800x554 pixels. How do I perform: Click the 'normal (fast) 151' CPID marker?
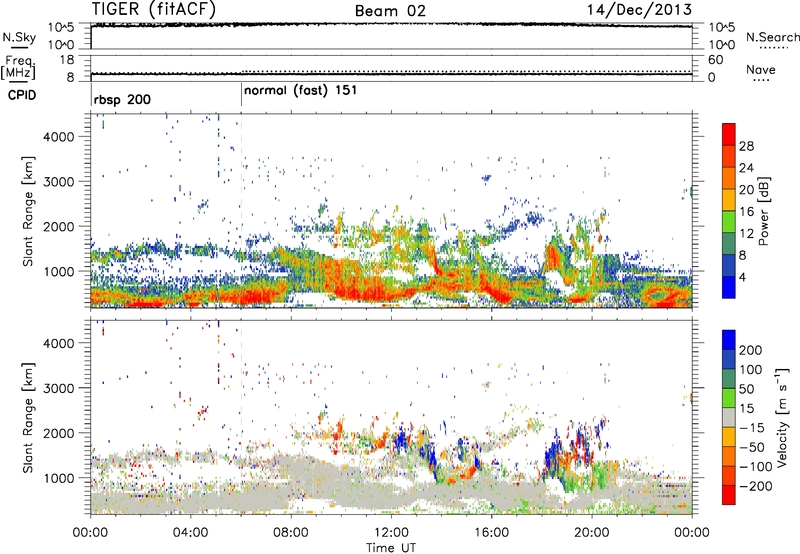[301, 91]
